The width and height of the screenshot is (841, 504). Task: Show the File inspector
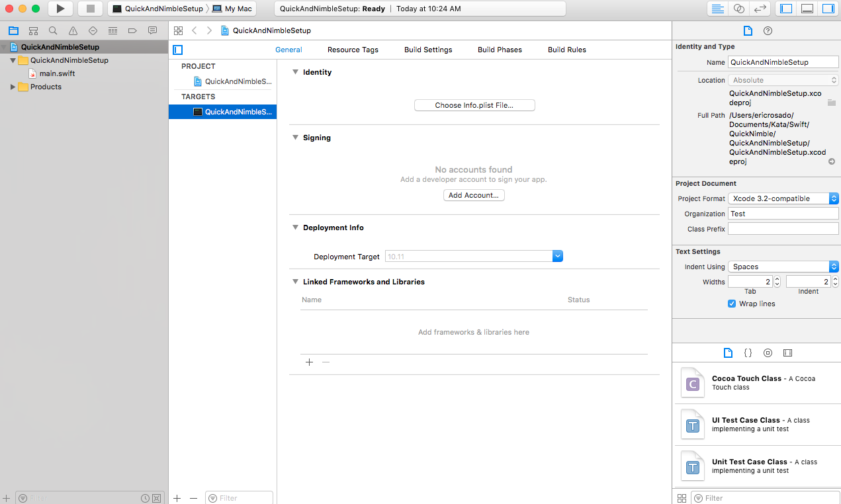point(748,30)
